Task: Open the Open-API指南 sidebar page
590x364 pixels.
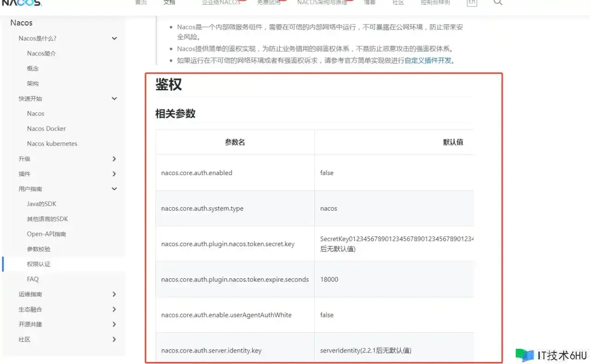Action: click(47, 234)
